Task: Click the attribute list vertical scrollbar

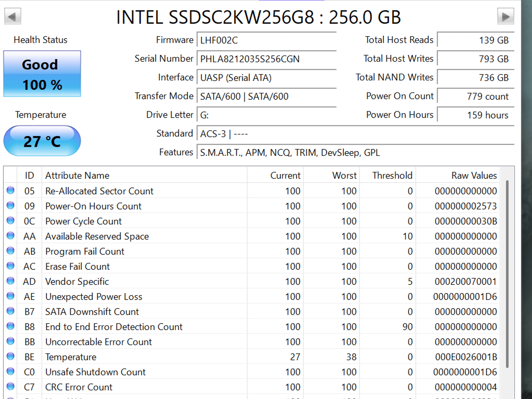Action: point(507,274)
